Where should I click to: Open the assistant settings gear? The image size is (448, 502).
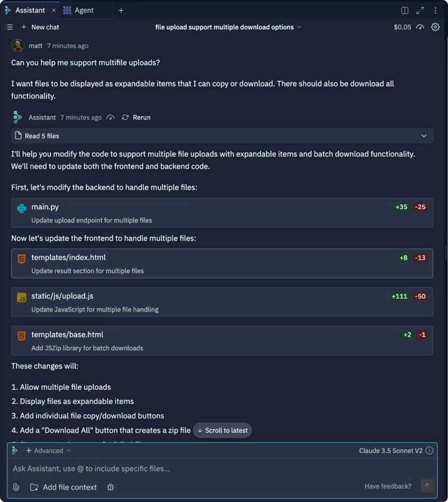click(435, 27)
